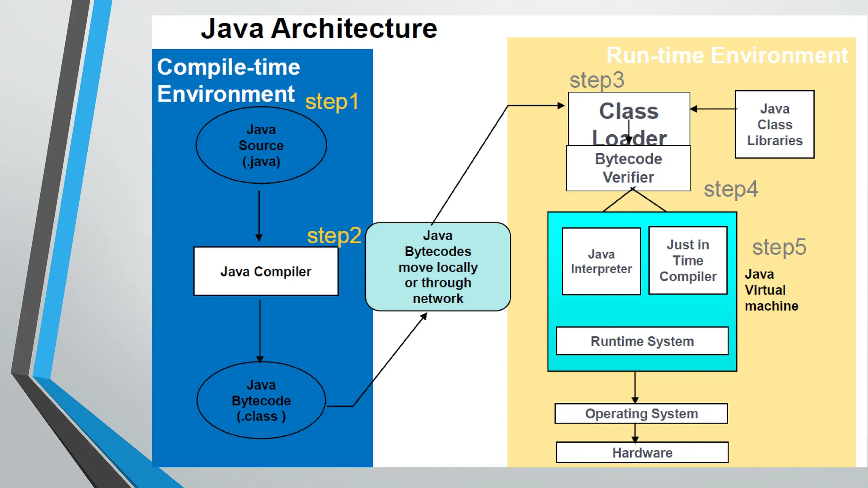Click the step5 label
The width and height of the screenshot is (868, 488).
click(x=779, y=247)
